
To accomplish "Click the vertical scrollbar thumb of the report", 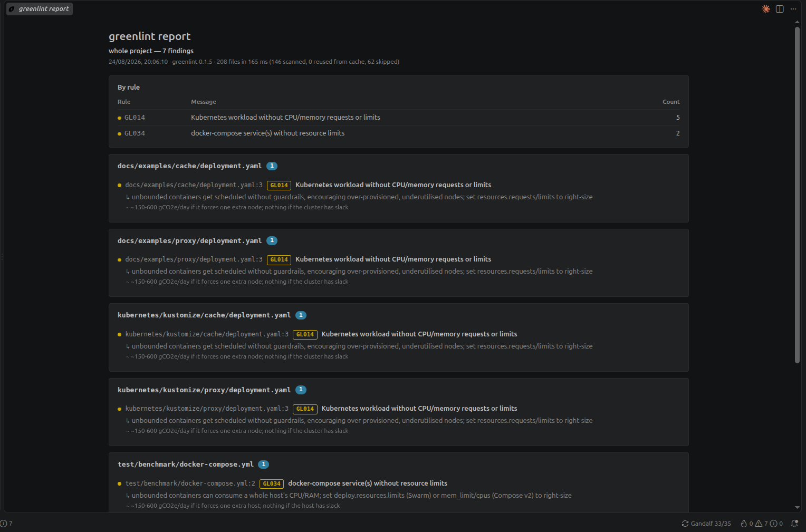I will pos(797,195).
